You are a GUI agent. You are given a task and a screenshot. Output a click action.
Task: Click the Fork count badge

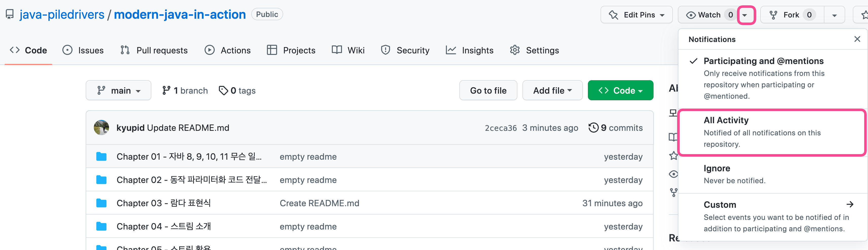click(x=809, y=15)
